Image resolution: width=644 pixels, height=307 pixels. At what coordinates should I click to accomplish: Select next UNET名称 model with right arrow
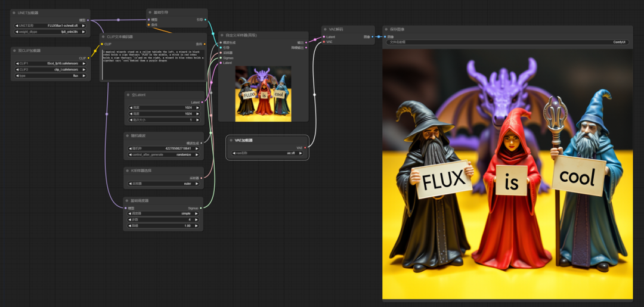coord(83,26)
